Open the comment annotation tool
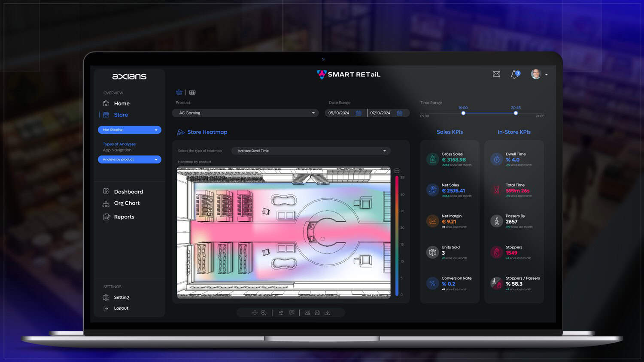 click(x=292, y=313)
